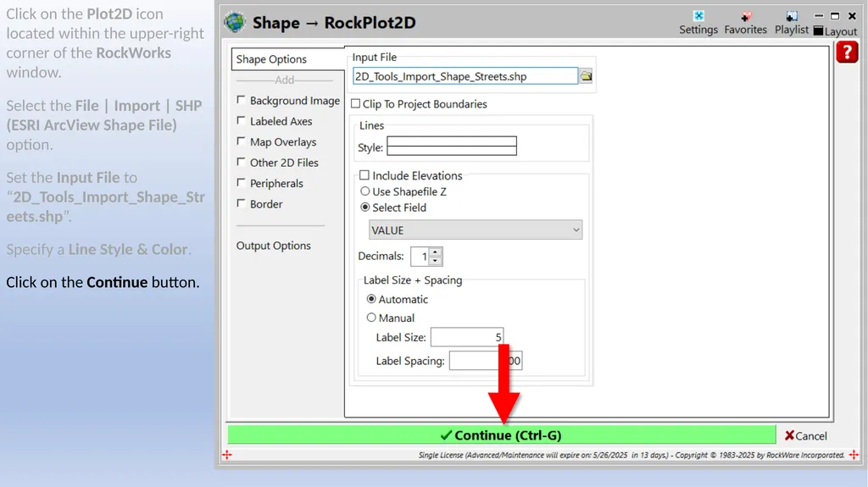Enable the Border checkbox
Viewport: 868px width, 487px height.
click(241, 203)
